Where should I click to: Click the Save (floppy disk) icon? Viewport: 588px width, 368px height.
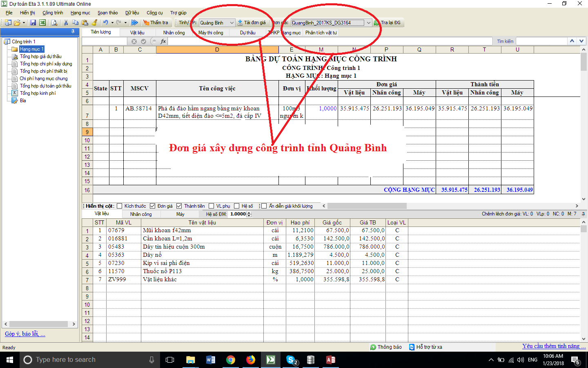tap(33, 23)
